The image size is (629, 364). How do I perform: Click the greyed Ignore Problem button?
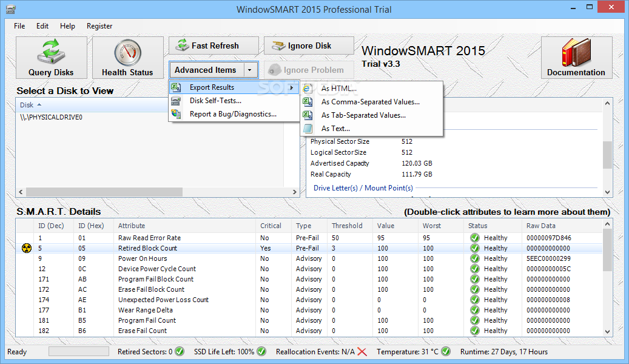[309, 70]
